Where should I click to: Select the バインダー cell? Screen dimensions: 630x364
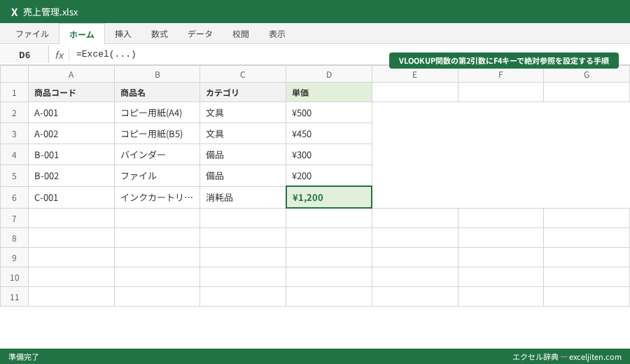157,155
